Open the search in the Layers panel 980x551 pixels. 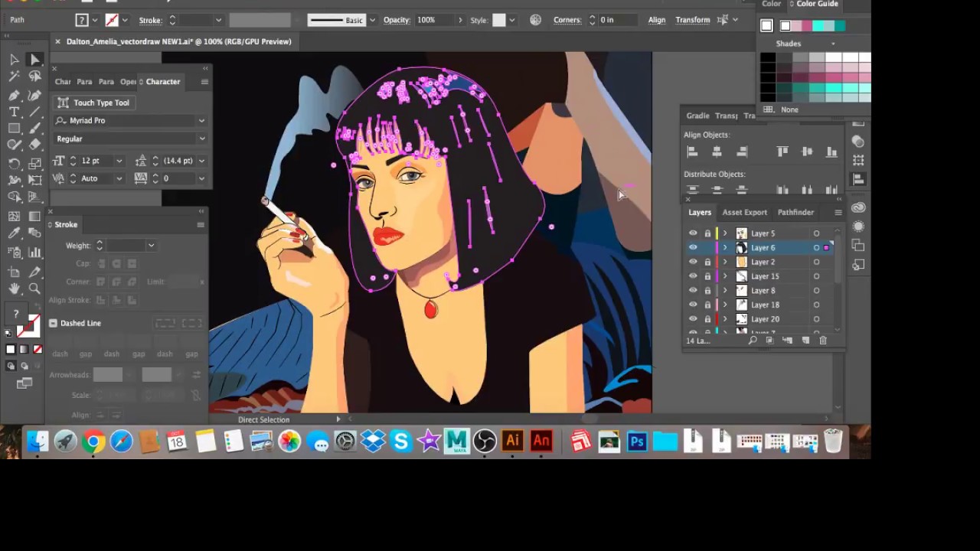753,340
